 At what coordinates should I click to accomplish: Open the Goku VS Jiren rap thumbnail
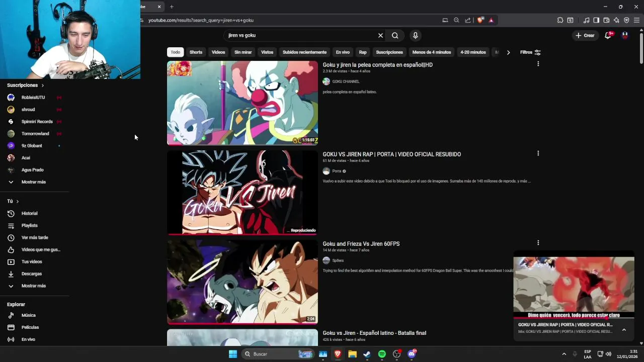point(243,193)
